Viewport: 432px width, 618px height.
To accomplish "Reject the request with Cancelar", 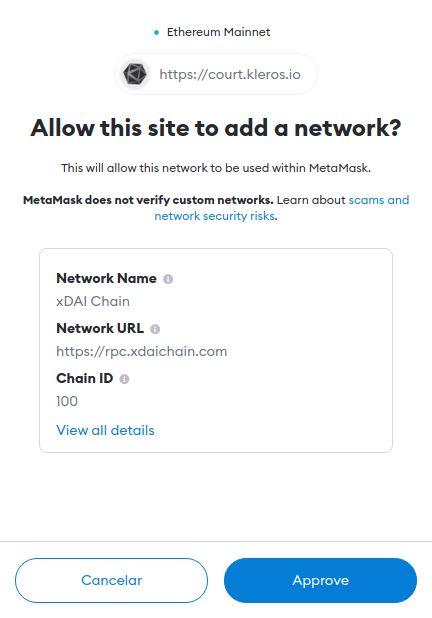I will pos(112,580).
